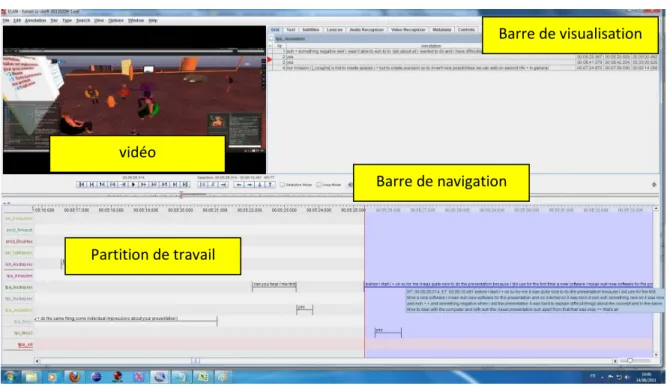670x386 pixels.
Task: Open the Annotation menu
Action: (x=35, y=20)
